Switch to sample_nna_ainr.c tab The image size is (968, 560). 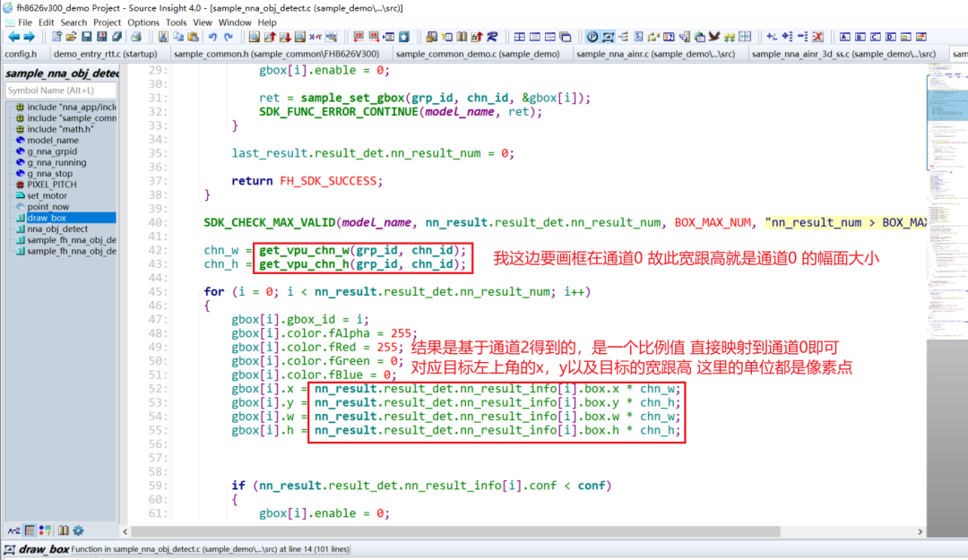655,54
